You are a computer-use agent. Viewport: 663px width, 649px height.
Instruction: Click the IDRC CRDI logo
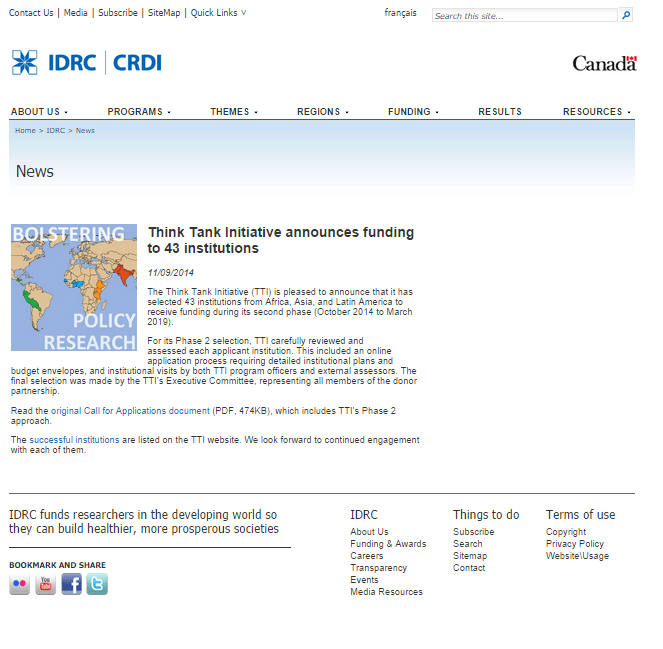click(86, 63)
